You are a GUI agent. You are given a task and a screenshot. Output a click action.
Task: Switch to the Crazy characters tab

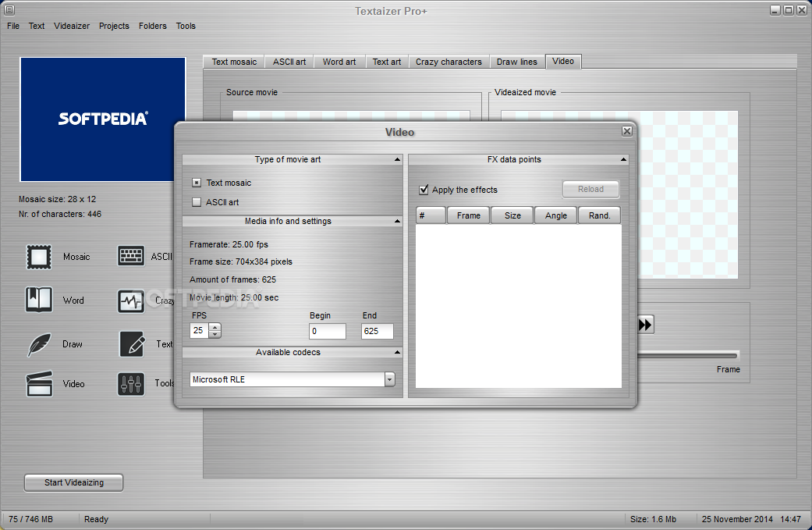pyautogui.click(x=449, y=62)
